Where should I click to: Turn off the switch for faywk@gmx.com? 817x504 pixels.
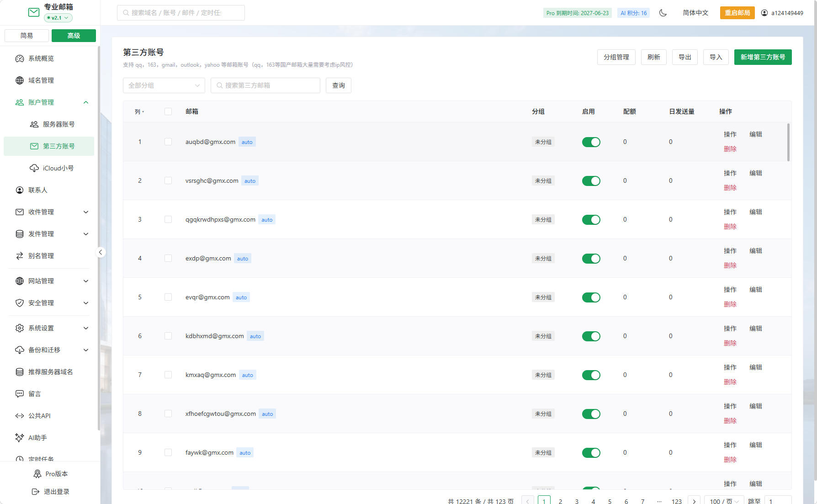(591, 453)
